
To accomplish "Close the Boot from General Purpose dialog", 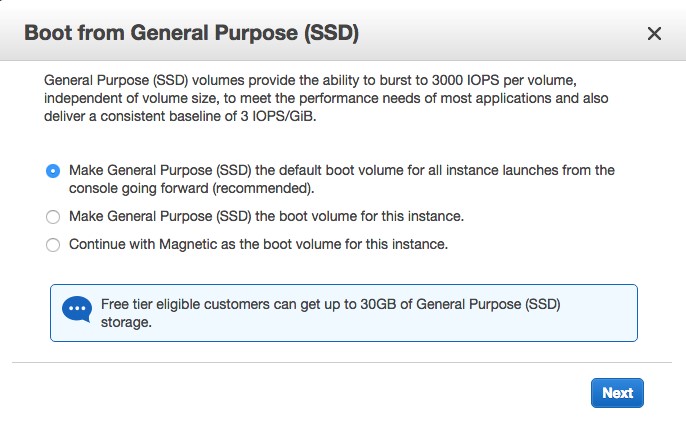I will tap(654, 34).
